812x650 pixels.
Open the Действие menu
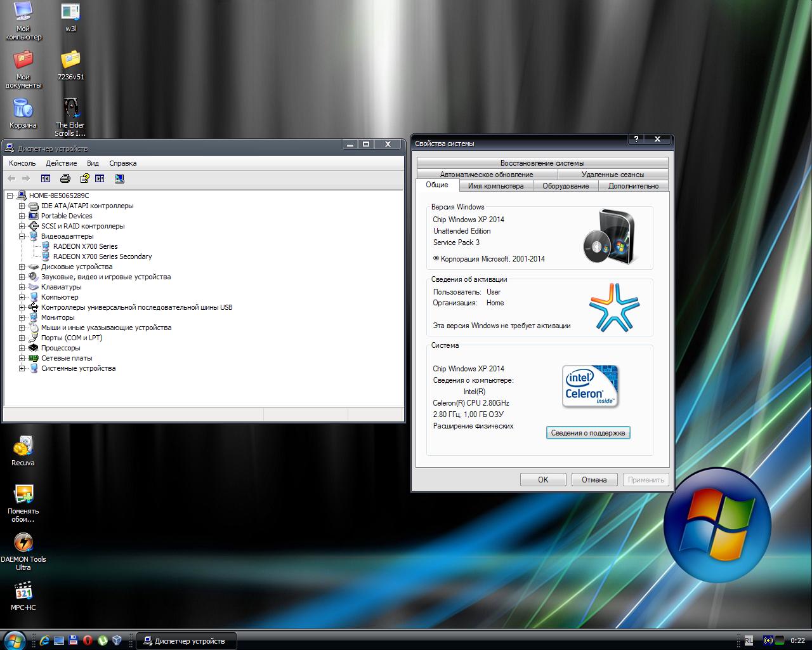coord(62,163)
